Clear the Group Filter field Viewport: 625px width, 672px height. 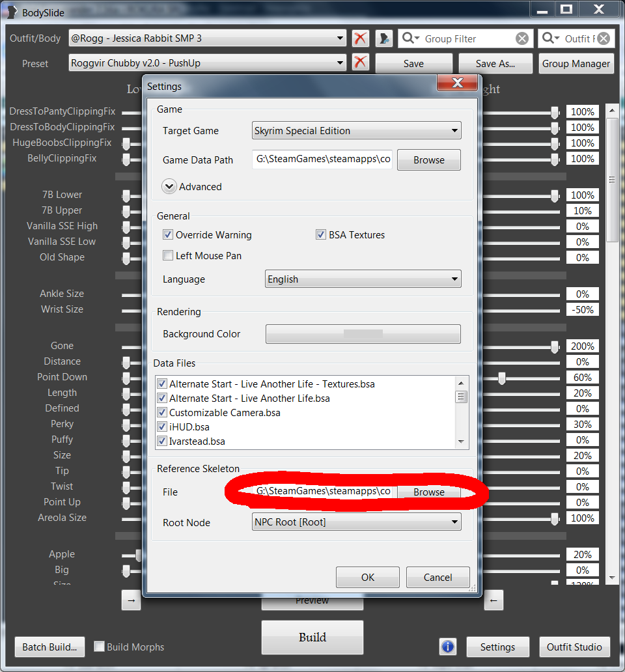(521, 39)
